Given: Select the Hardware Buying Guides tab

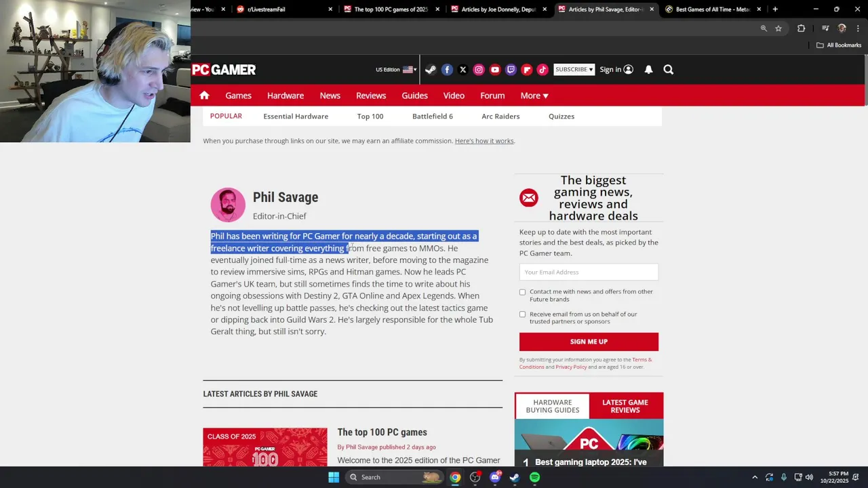Looking at the screenshot, I should (x=553, y=406).
